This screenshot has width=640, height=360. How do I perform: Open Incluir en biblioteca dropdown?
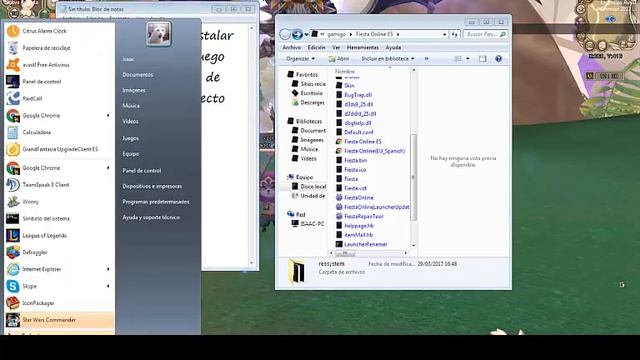(x=387, y=59)
